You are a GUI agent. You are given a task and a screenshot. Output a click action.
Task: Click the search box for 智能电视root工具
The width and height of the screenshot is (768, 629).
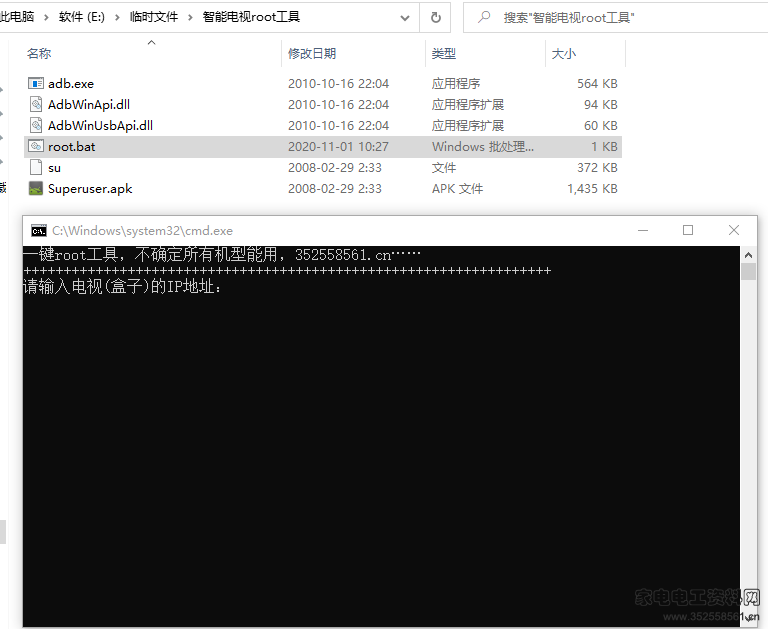620,17
